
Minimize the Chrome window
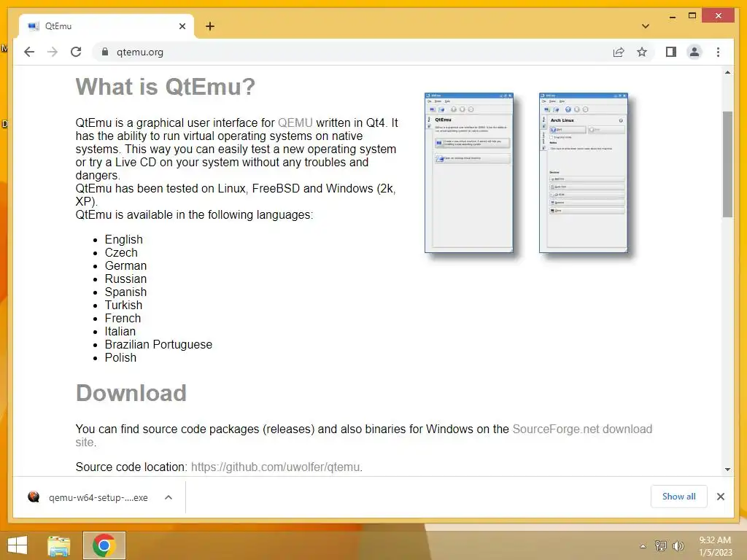(672, 16)
